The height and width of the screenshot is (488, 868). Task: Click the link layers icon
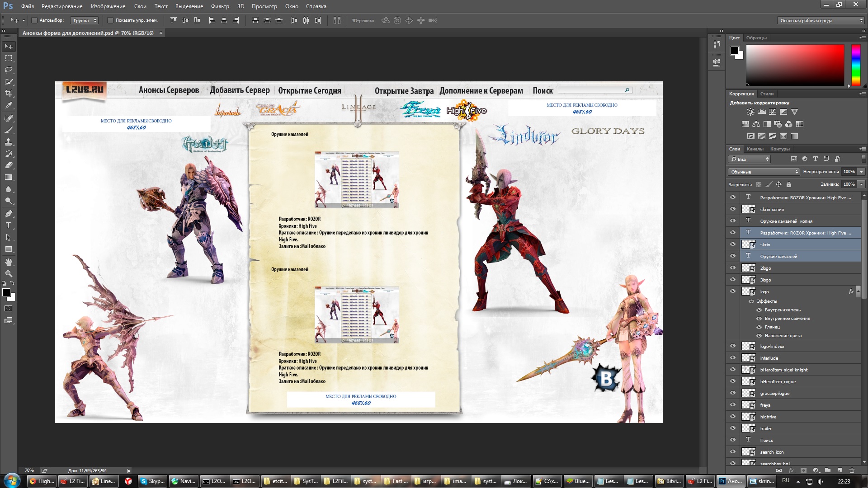(x=779, y=470)
